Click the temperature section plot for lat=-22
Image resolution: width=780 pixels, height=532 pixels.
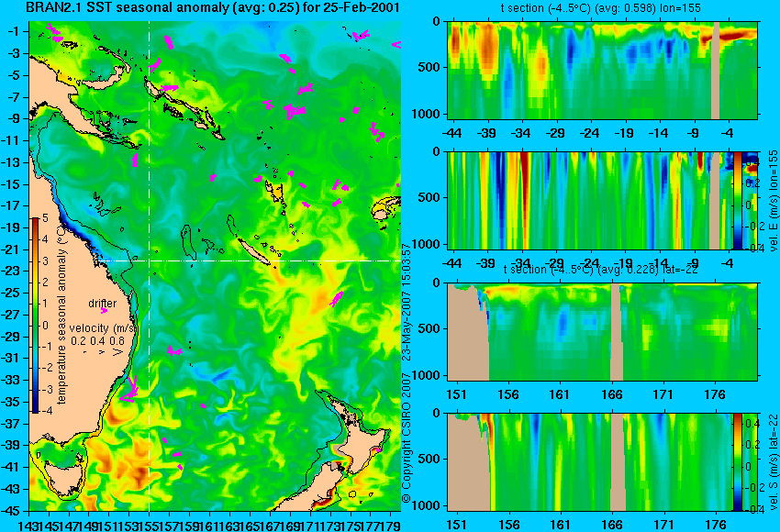point(602,332)
